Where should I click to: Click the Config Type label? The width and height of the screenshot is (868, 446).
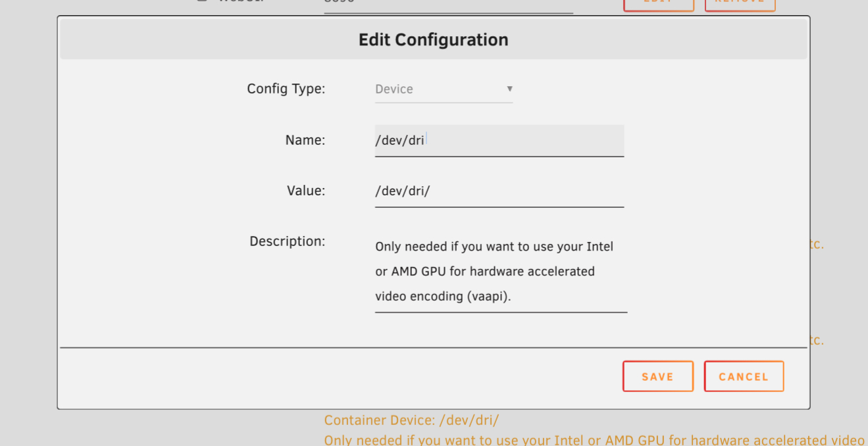point(286,89)
